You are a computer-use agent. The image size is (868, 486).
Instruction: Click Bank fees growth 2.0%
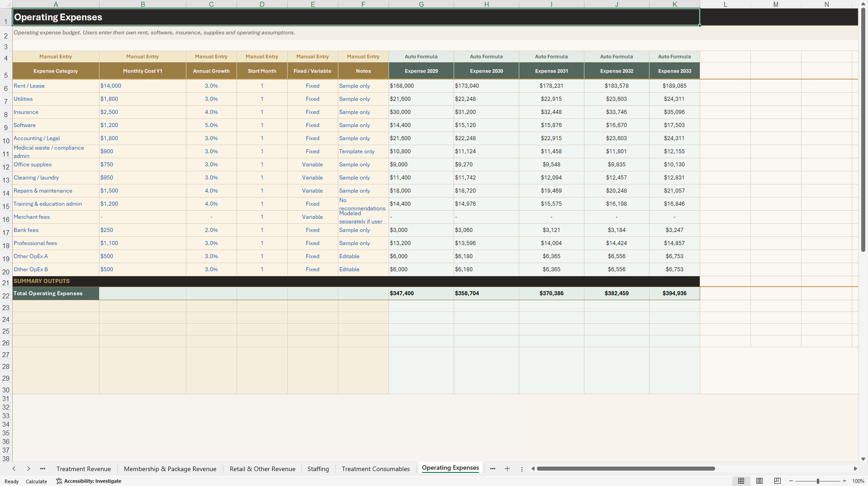211,230
